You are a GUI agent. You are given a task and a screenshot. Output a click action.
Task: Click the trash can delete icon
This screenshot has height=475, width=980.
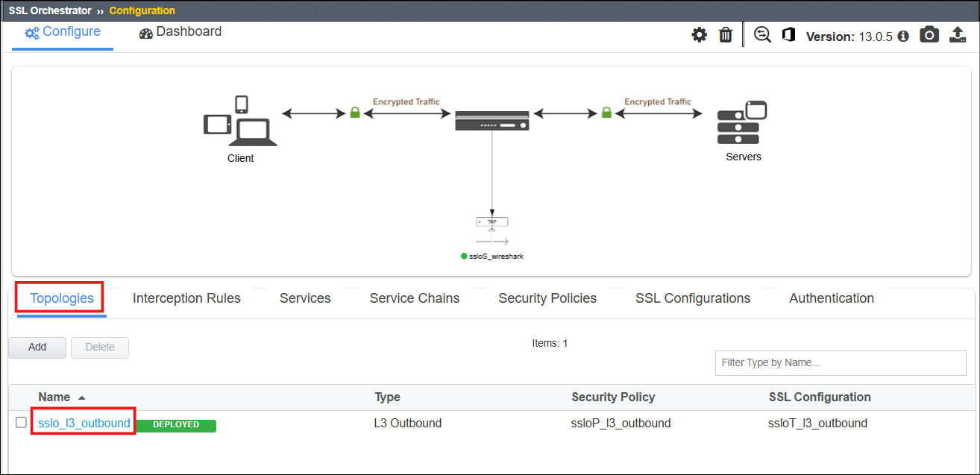click(x=725, y=35)
